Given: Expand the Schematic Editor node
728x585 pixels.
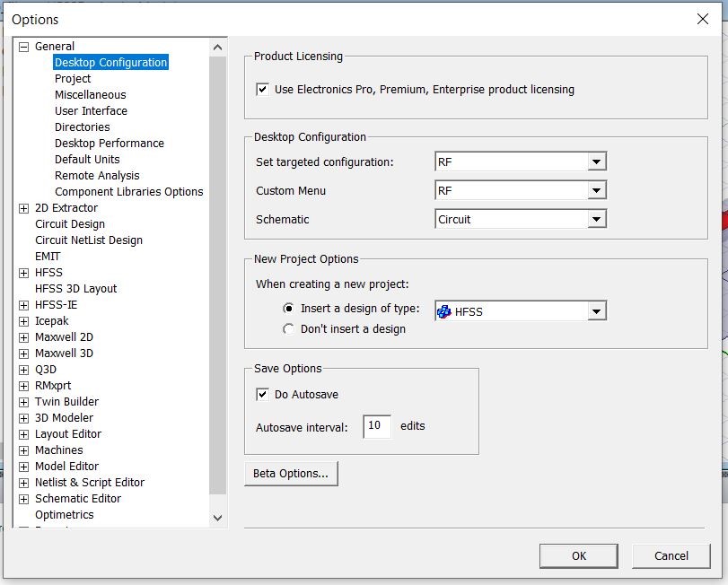Looking at the screenshot, I should [23, 499].
